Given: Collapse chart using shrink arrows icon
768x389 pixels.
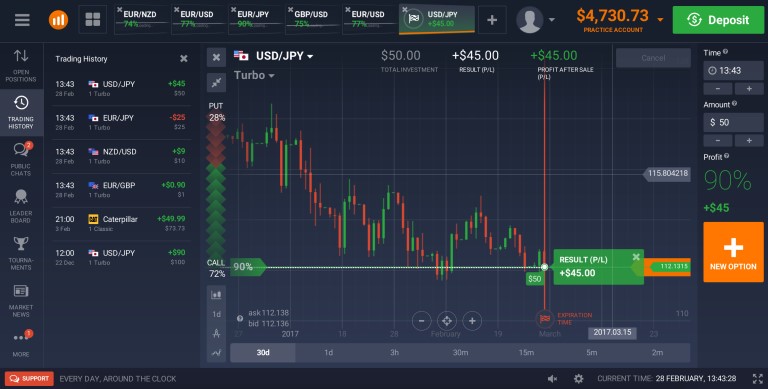Looking at the screenshot, I should (x=216, y=83).
